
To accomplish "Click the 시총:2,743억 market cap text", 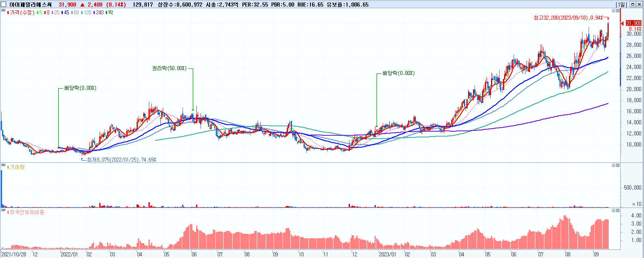I will [222, 5].
